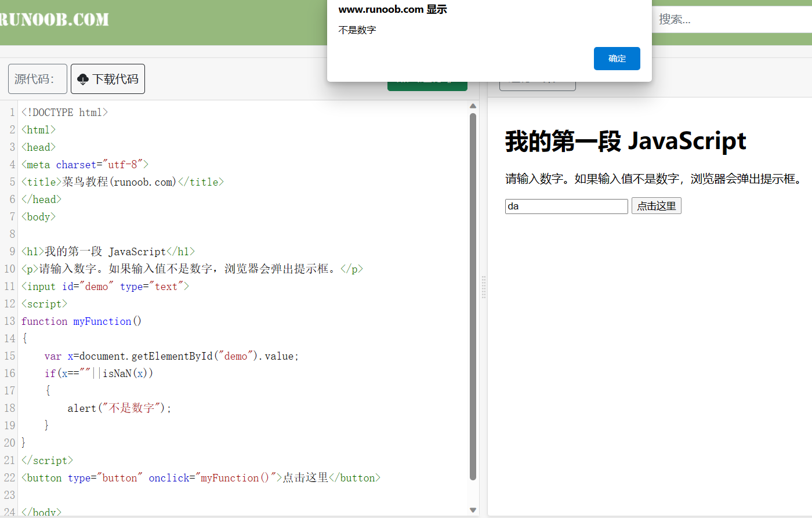Image resolution: width=812 pixels, height=518 pixels.
Task: Click the alert title 'www.runoob.com 显示'
Action: point(393,9)
